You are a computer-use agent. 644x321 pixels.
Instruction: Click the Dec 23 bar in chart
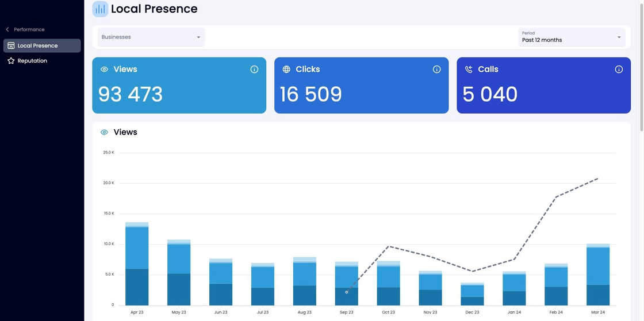click(472, 294)
